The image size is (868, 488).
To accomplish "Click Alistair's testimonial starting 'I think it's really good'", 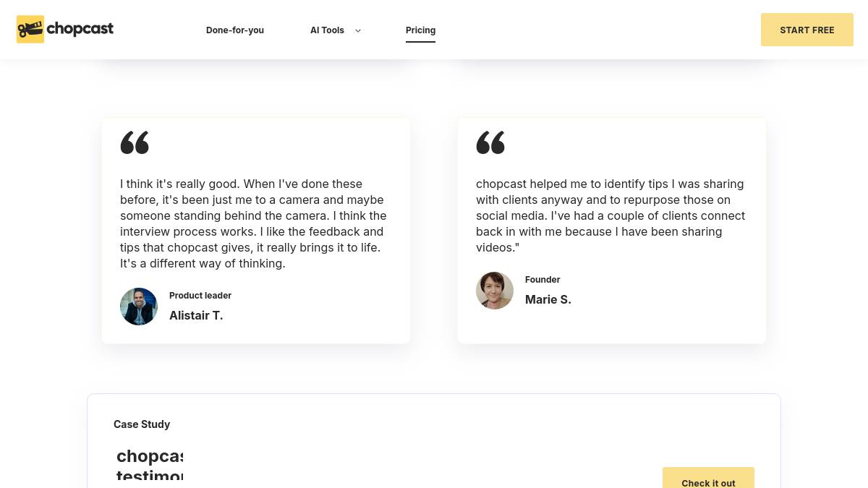I will coord(254,223).
